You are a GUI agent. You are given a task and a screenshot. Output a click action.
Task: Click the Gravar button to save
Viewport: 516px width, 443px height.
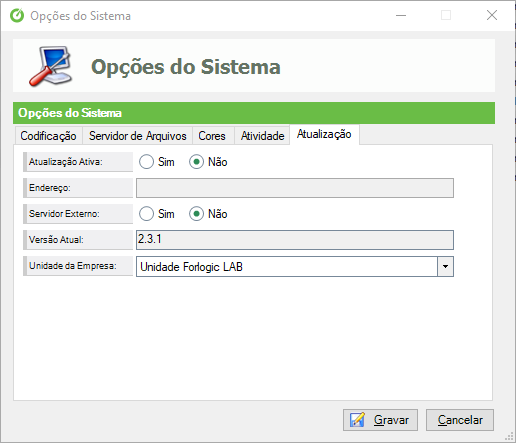(x=380, y=420)
